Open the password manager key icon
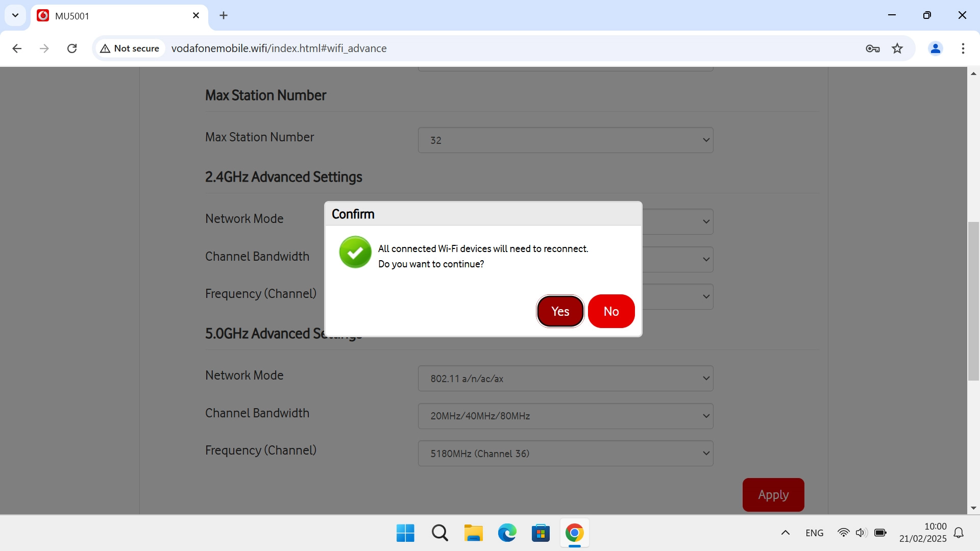This screenshot has width=980, height=551. pos(872,48)
